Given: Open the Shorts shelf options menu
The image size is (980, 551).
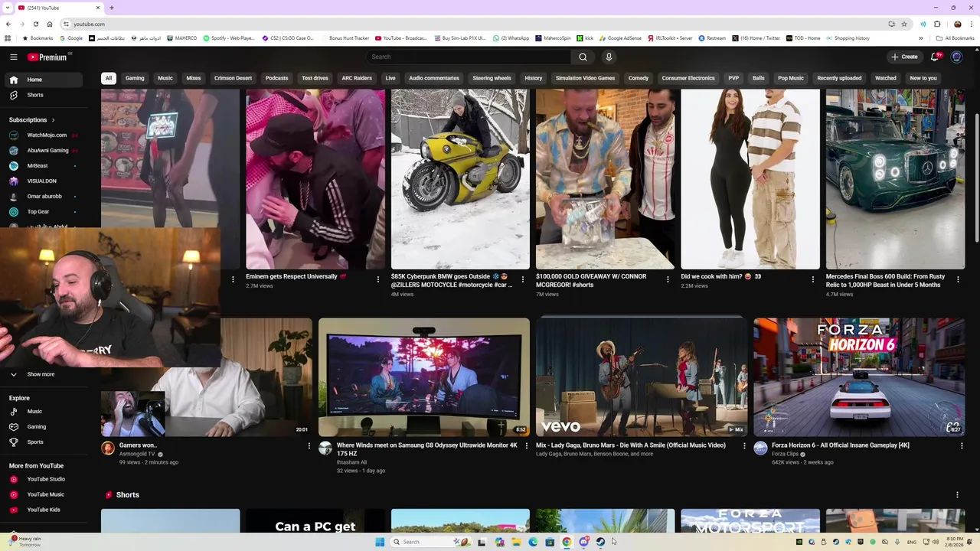Looking at the screenshot, I should click(x=956, y=495).
